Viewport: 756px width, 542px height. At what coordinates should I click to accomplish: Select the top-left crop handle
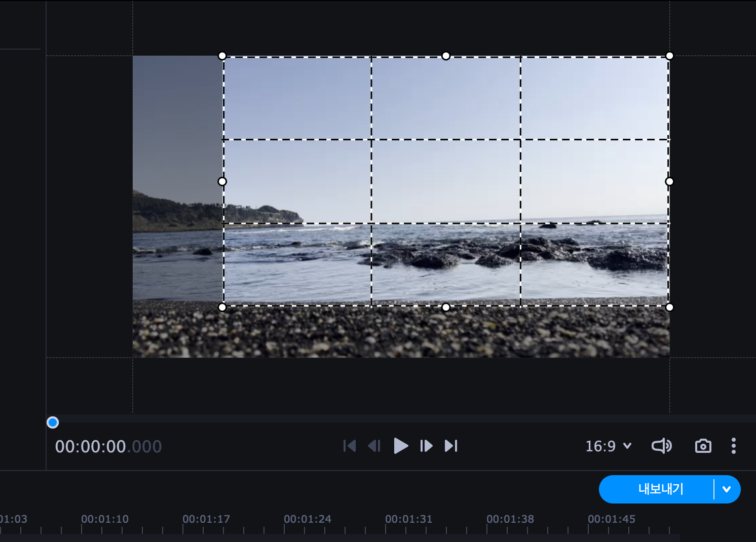pyautogui.click(x=222, y=56)
